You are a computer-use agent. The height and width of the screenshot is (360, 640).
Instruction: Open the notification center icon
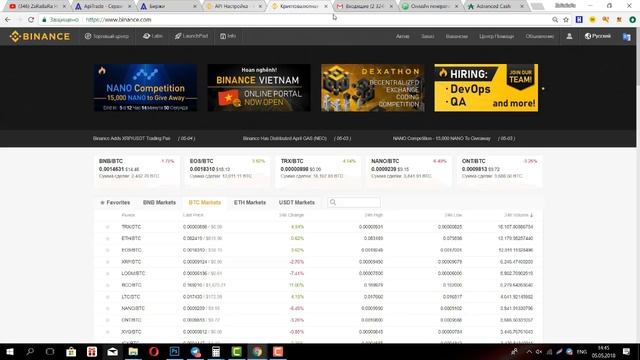[x=627, y=351]
